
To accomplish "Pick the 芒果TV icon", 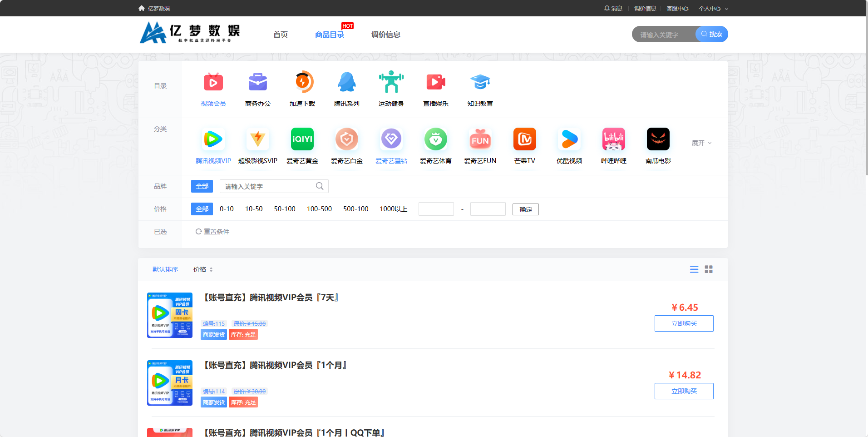I will (525, 139).
